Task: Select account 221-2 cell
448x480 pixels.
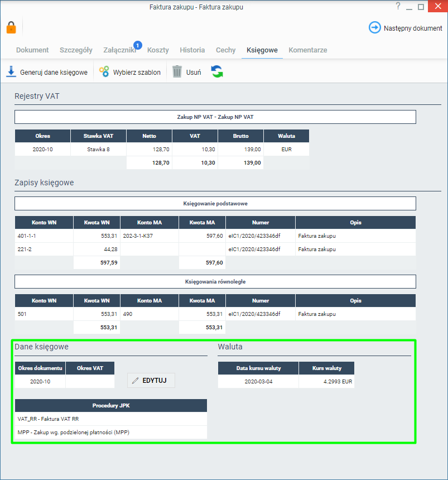Action: click(44, 249)
